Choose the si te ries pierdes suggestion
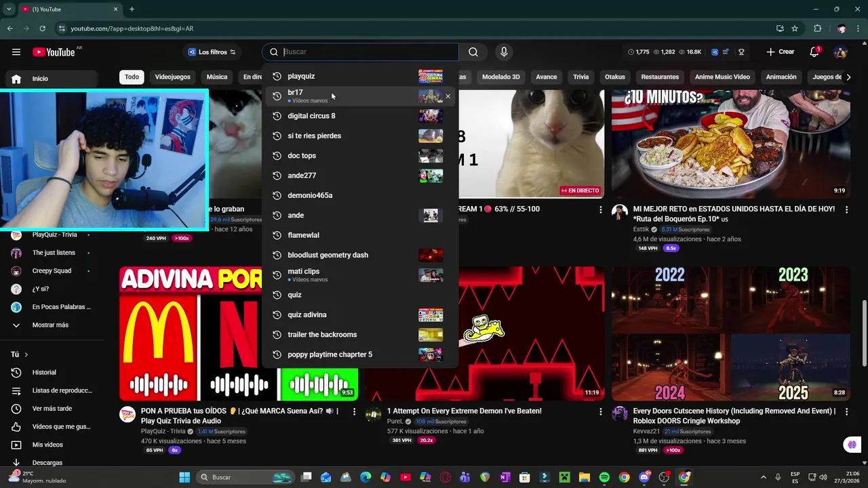Screen dimensions: 868x488 point(360,136)
